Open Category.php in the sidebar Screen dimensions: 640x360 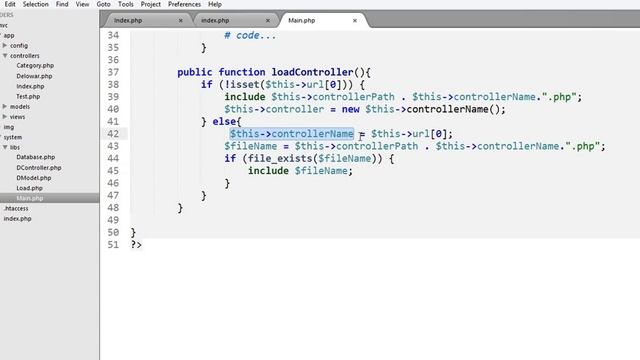point(35,65)
